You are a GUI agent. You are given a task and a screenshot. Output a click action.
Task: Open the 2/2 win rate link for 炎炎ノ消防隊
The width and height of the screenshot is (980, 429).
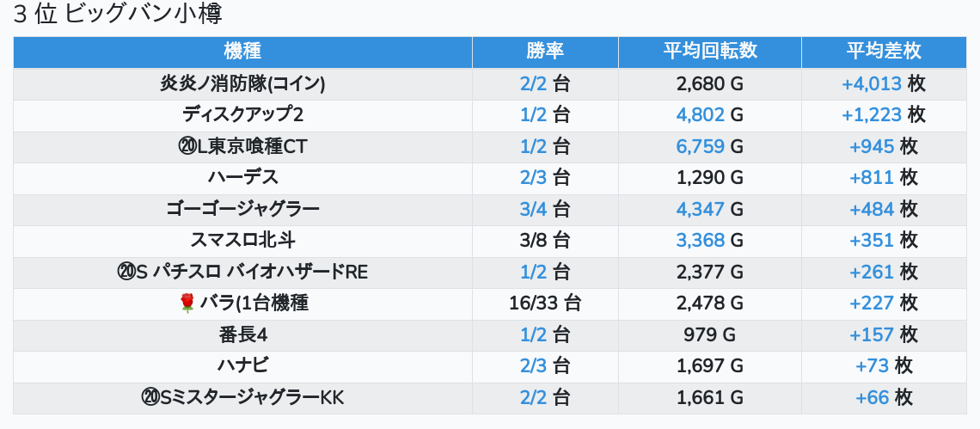pyautogui.click(x=533, y=83)
